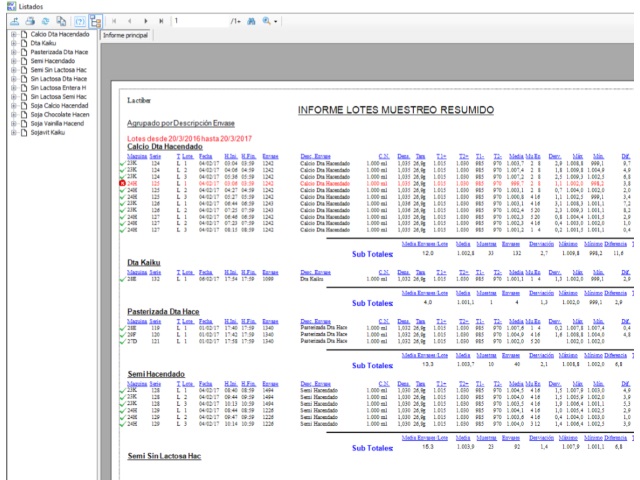Click the Sub Totales label under Calcio Dta Hacendado

click(x=373, y=254)
